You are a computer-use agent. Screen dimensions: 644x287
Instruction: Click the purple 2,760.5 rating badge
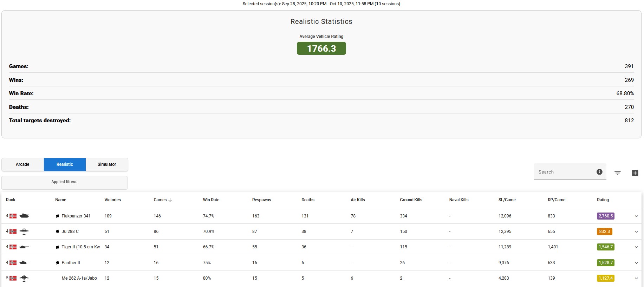pyautogui.click(x=605, y=216)
